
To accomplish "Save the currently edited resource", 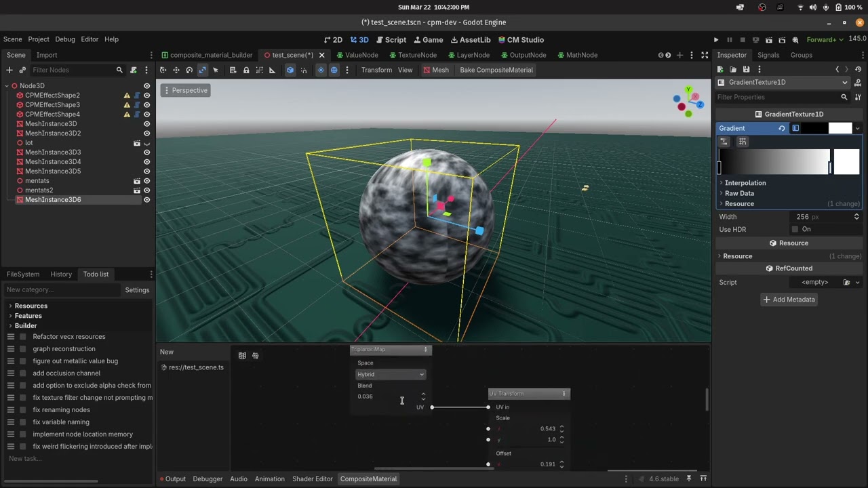I will pos(746,69).
